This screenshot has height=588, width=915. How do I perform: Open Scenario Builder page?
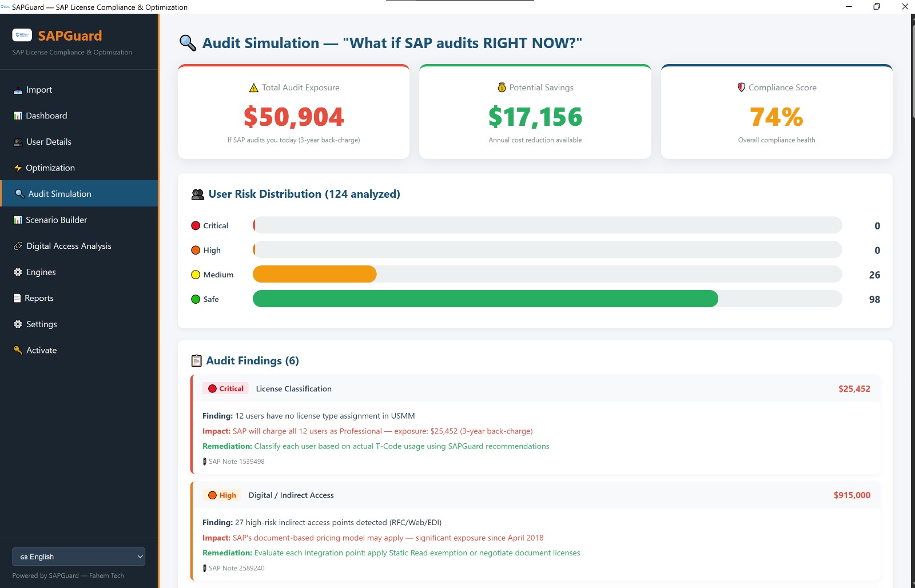(79, 220)
